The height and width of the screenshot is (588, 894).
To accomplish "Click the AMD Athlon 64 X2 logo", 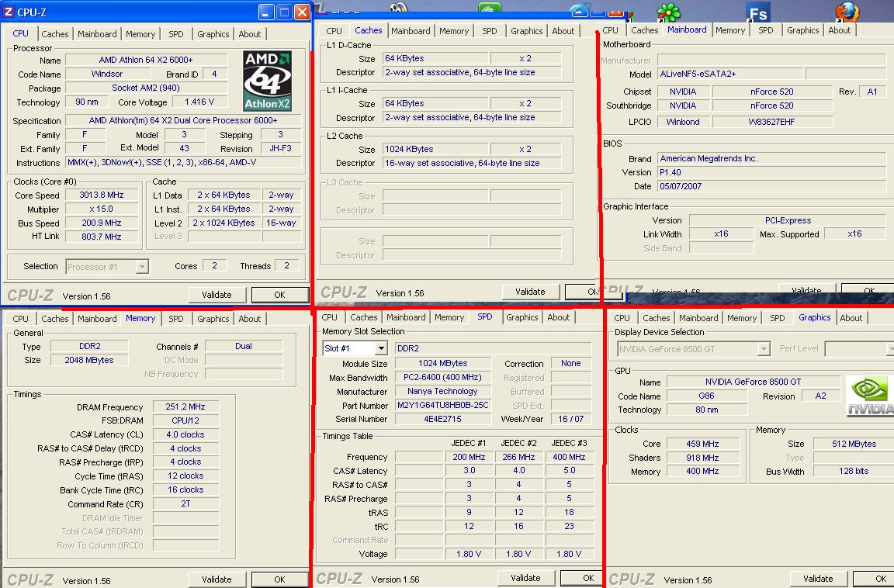I will [268, 81].
